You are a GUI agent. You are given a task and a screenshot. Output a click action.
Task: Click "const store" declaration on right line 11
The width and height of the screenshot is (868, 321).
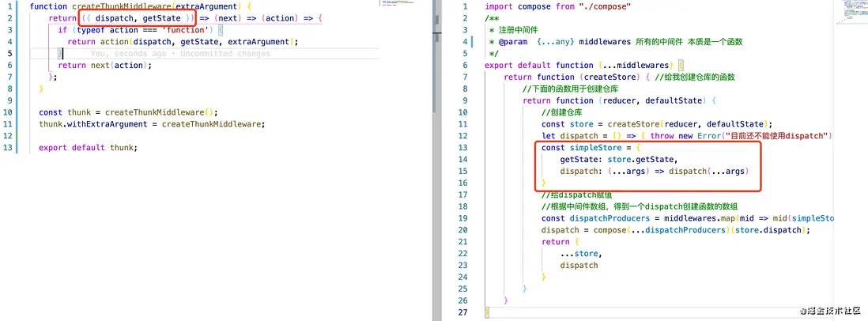(x=568, y=124)
